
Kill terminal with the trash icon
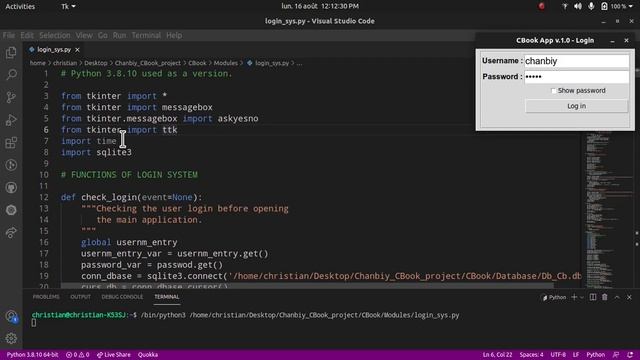[605, 297]
